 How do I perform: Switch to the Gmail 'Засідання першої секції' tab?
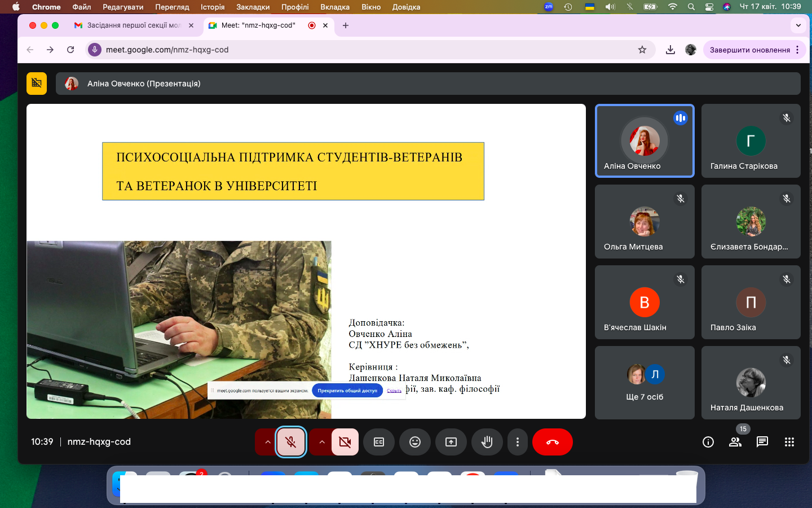pyautogui.click(x=134, y=25)
